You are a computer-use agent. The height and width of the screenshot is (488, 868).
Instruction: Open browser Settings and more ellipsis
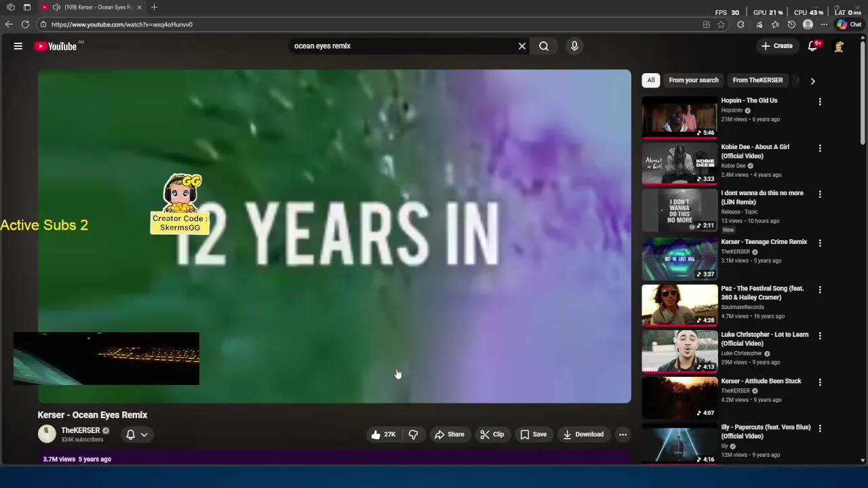click(824, 24)
